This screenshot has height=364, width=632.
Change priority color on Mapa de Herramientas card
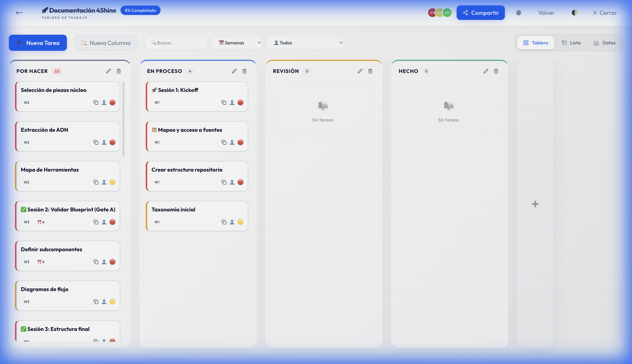pyautogui.click(x=113, y=182)
